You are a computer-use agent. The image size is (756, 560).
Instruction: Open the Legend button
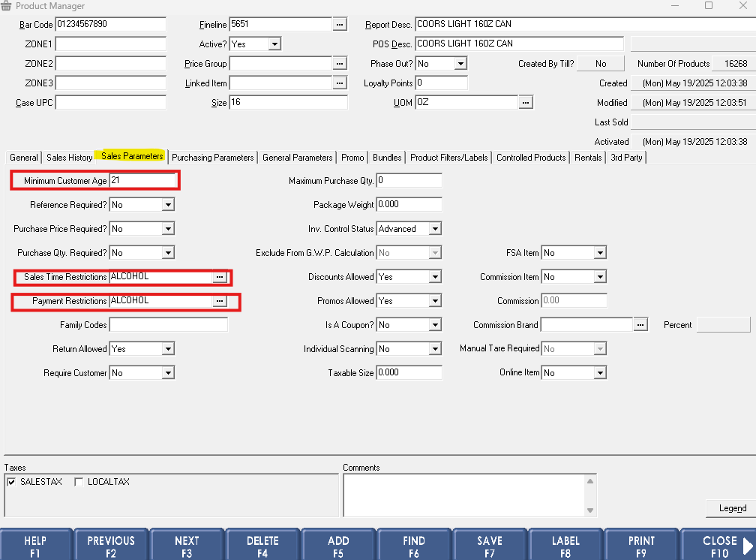click(x=732, y=508)
